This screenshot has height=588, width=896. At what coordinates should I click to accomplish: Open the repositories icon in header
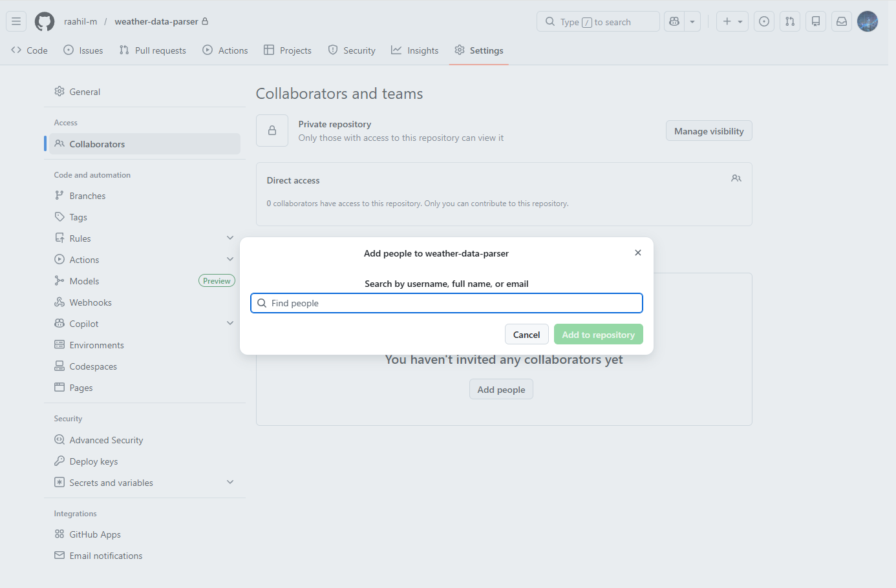tap(816, 21)
